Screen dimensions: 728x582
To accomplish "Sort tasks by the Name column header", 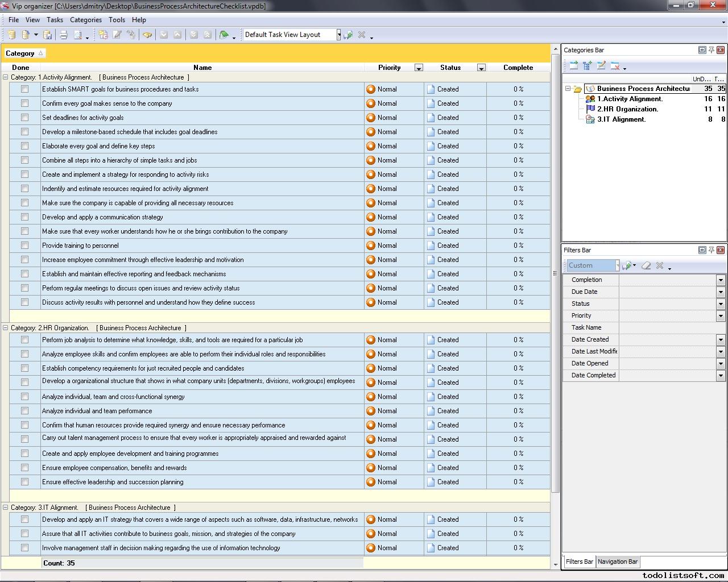I will [x=202, y=68].
